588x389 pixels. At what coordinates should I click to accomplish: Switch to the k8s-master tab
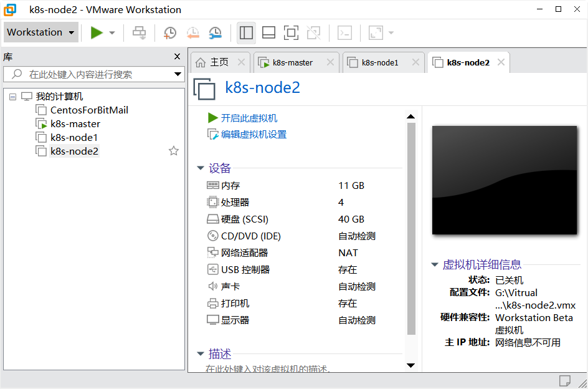click(x=293, y=63)
